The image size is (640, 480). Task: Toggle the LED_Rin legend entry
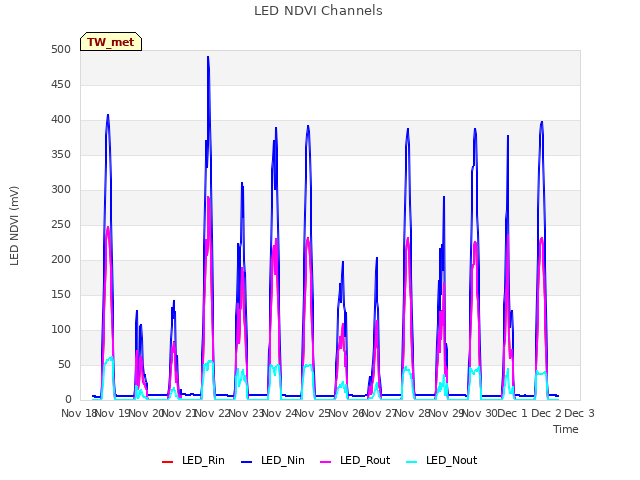point(193,460)
